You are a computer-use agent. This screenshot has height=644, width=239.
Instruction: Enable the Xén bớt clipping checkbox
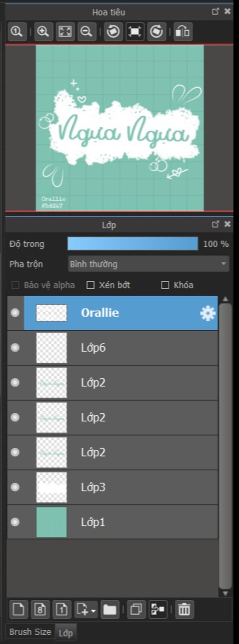90,285
